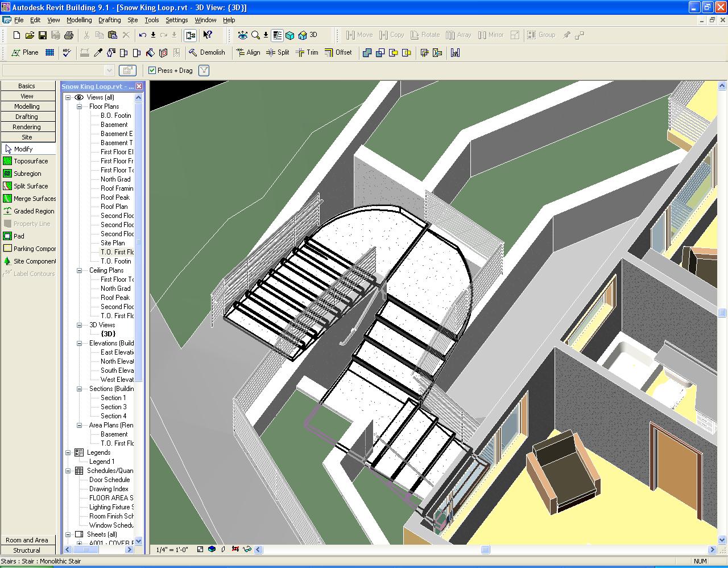Click the Save disk icon
Screen dimensions: 728x568
point(43,35)
